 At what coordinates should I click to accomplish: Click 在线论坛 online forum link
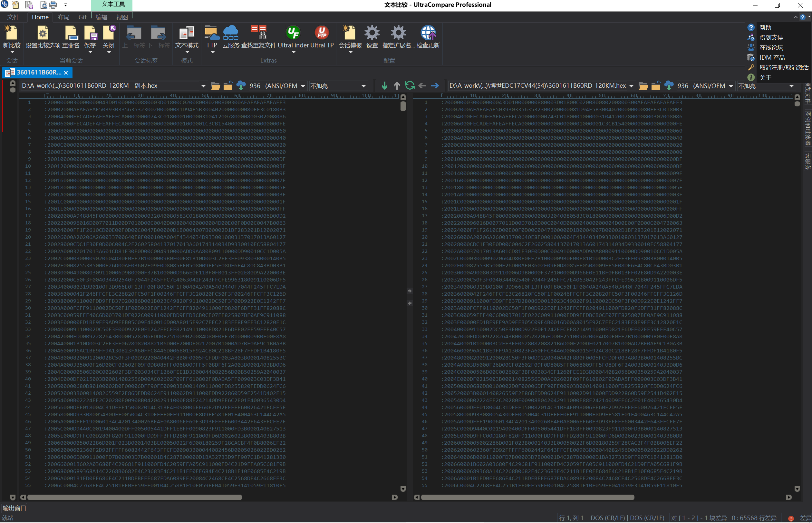pyautogui.click(x=771, y=47)
